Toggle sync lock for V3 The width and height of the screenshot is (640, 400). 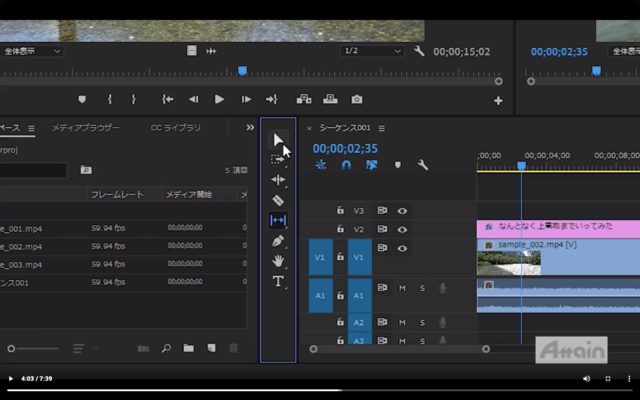coord(382,210)
